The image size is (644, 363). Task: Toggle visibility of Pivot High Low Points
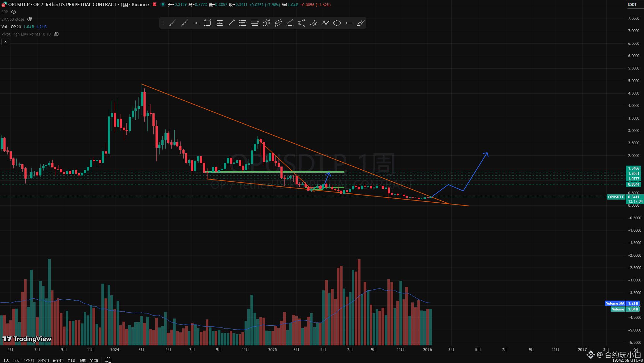click(56, 34)
